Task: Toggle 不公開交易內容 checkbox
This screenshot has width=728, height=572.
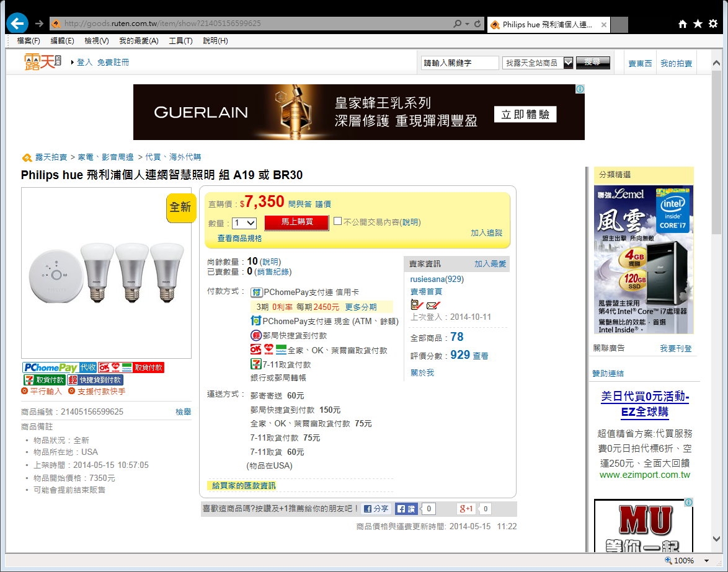Action: (338, 221)
